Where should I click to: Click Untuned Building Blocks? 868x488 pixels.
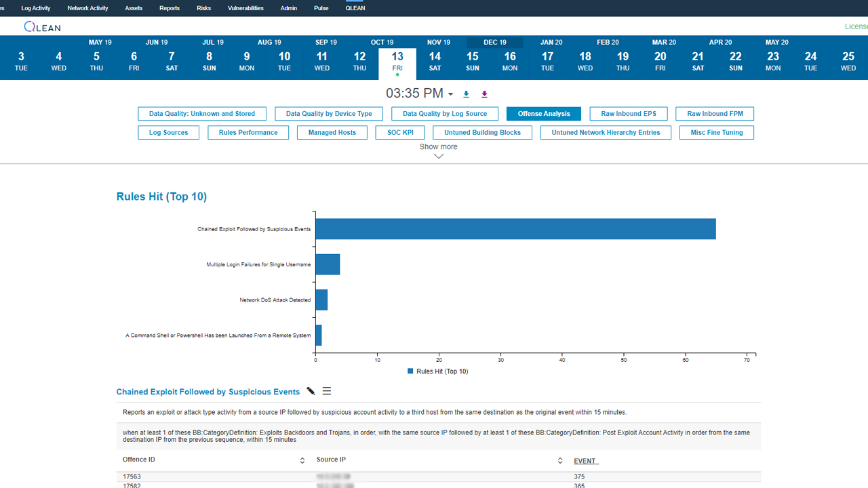(483, 133)
